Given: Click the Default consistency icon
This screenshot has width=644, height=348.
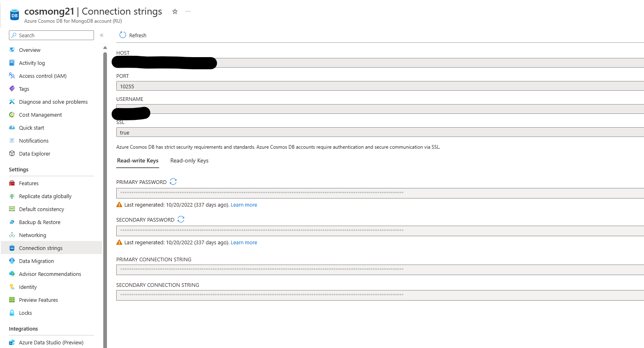Looking at the screenshot, I should [x=12, y=209].
